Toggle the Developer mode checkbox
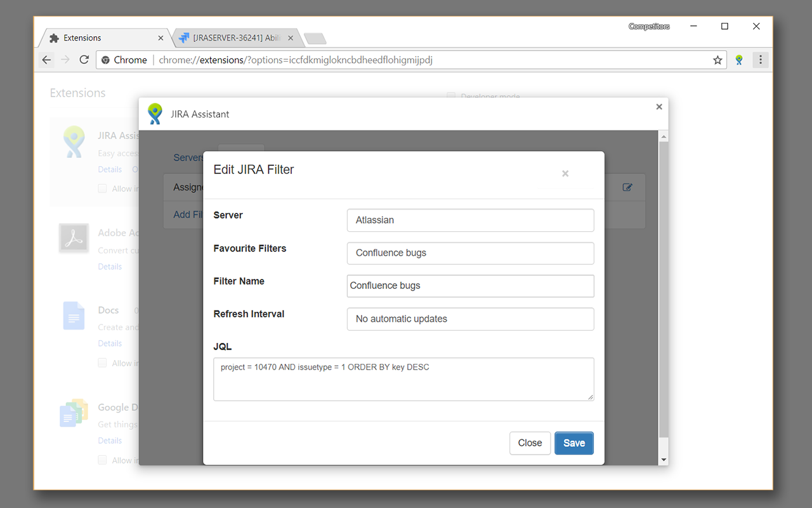 pos(451,97)
